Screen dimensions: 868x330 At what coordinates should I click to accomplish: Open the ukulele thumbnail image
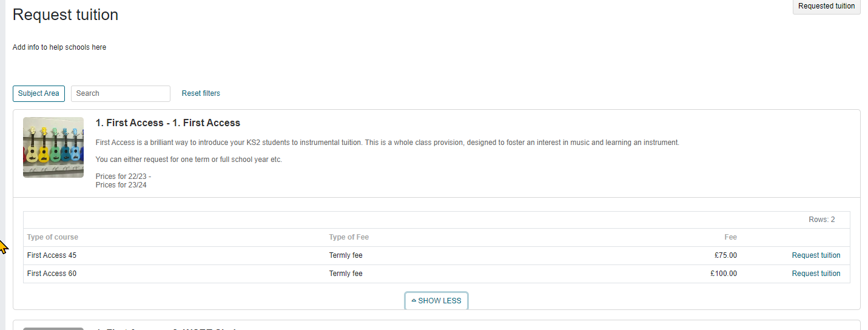53,147
